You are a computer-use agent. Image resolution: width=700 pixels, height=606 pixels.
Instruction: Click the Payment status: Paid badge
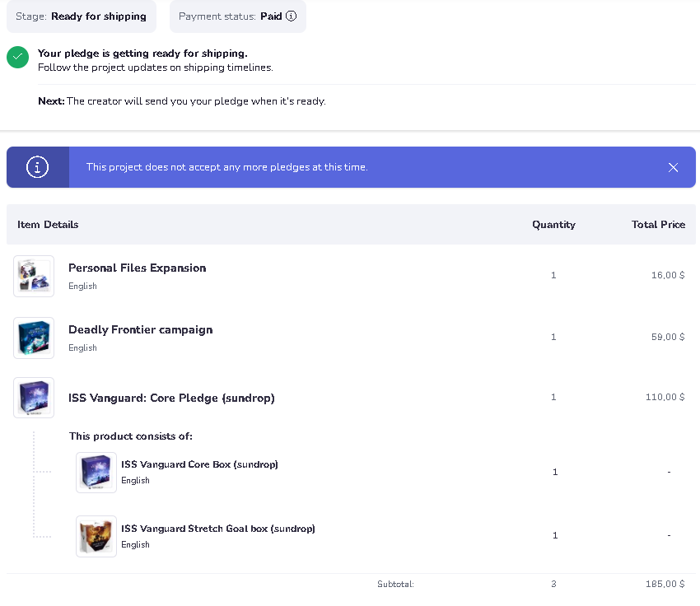(237, 16)
